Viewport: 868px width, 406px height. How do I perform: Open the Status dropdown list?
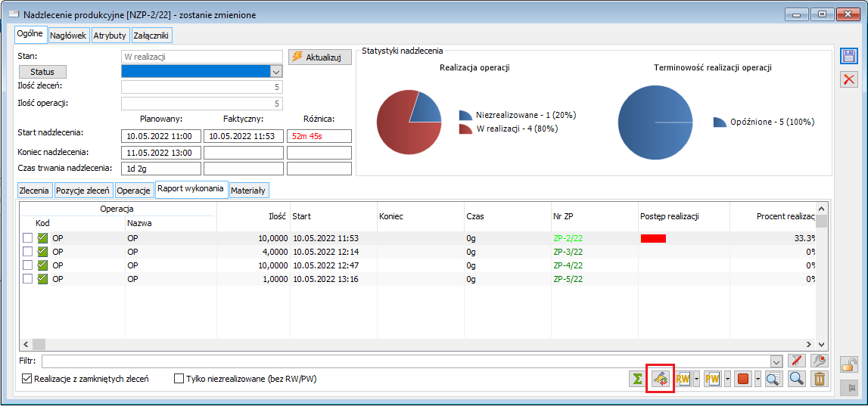point(275,71)
